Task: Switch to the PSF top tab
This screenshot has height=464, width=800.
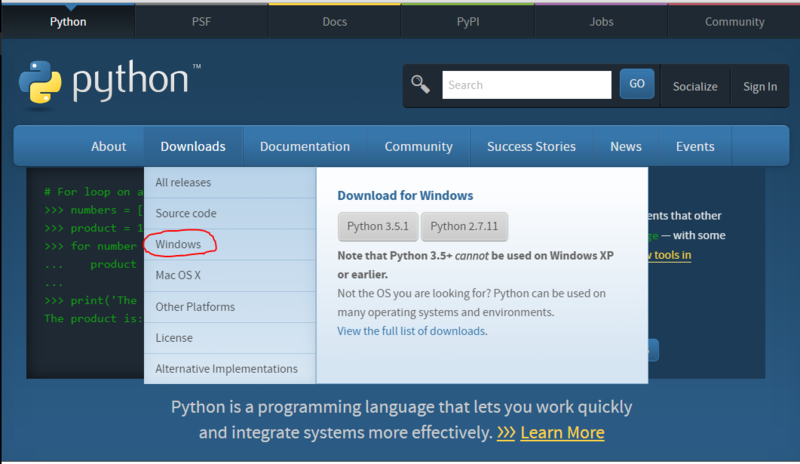Action: point(201,21)
